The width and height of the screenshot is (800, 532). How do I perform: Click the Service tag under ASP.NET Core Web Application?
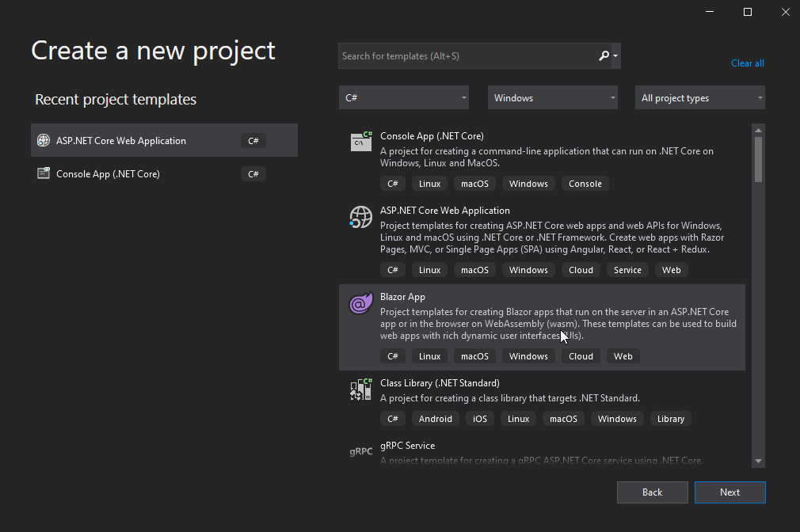point(627,270)
